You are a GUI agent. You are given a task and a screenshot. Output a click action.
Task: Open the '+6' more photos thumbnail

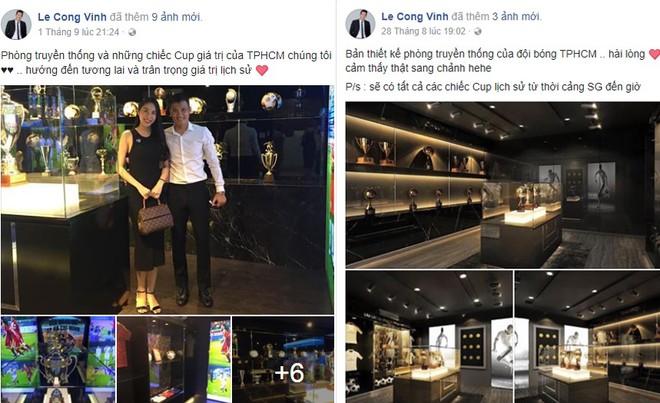click(x=283, y=360)
